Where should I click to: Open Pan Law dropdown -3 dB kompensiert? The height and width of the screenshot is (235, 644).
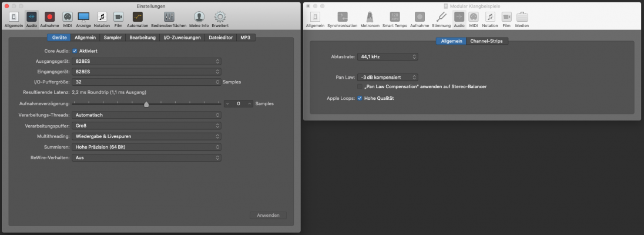pos(387,77)
